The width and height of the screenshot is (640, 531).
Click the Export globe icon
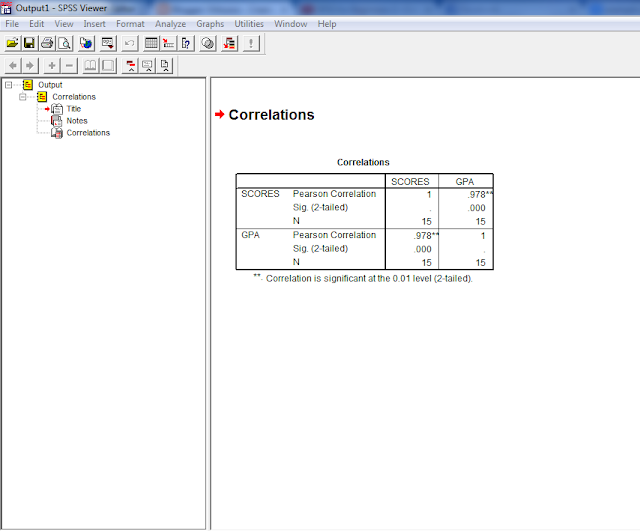(86, 43)
